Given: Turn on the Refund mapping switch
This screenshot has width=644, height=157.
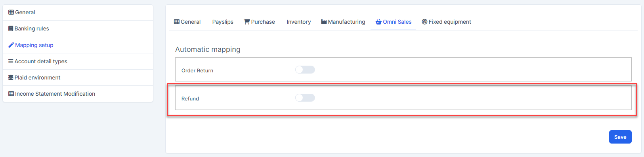Looking at the screenshot, I should pyautogui.click(x=305, y=98).
